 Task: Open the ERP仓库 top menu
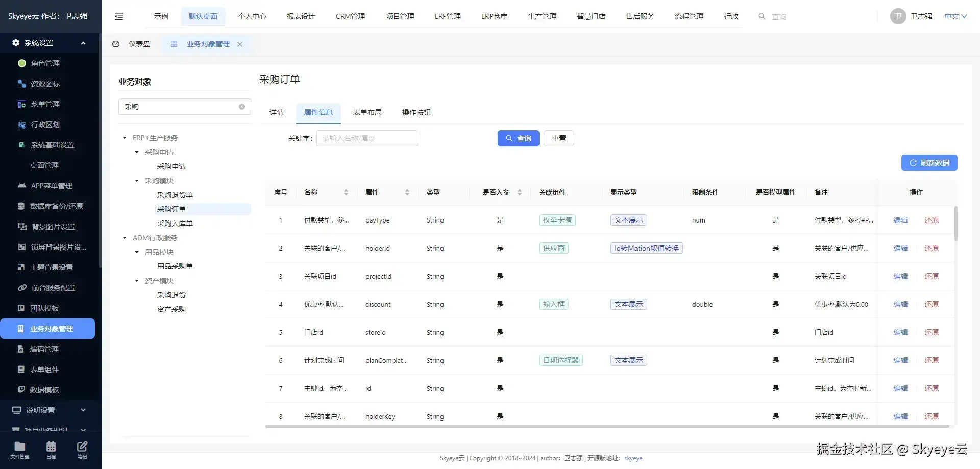[495, 16]
